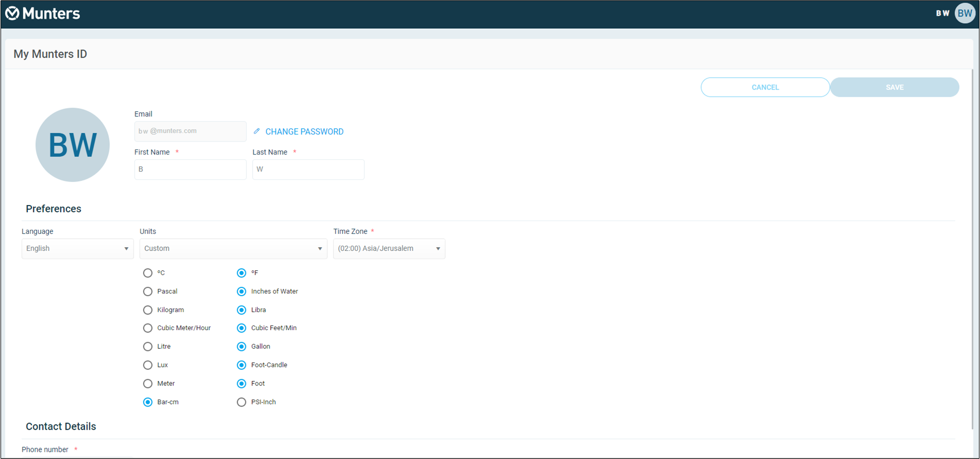Click the pencil icon beside Change Password
Screen dimensions: 980x459
[257, 131]
